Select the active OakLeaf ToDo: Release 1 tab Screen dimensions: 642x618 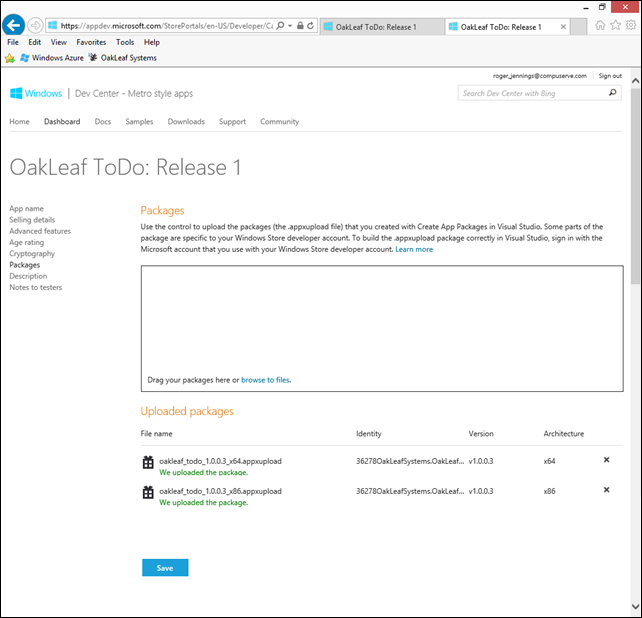(x=507, y=27)
